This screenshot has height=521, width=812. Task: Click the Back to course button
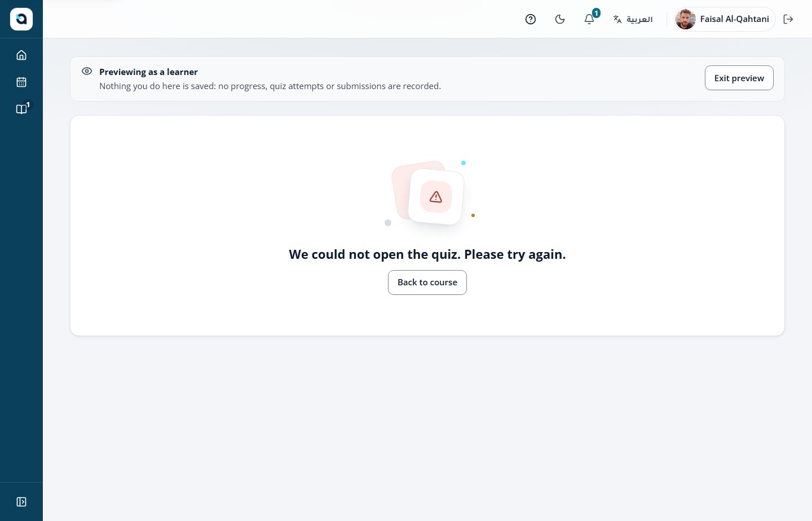tap(427, 282)
